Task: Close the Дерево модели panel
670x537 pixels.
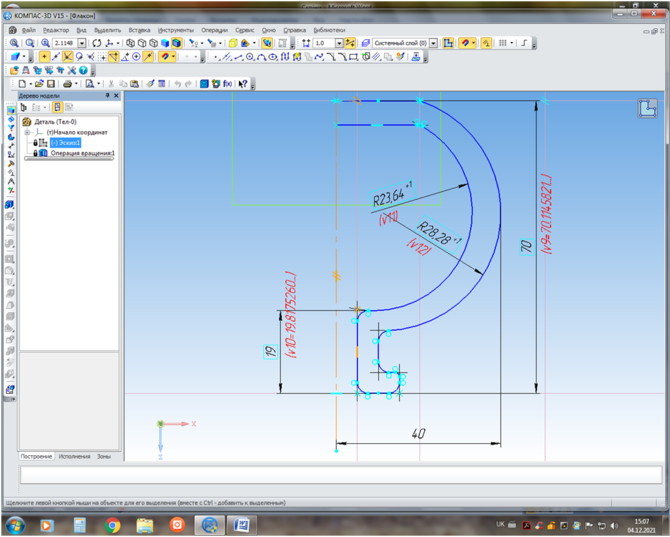Action: tap(116, 96)
